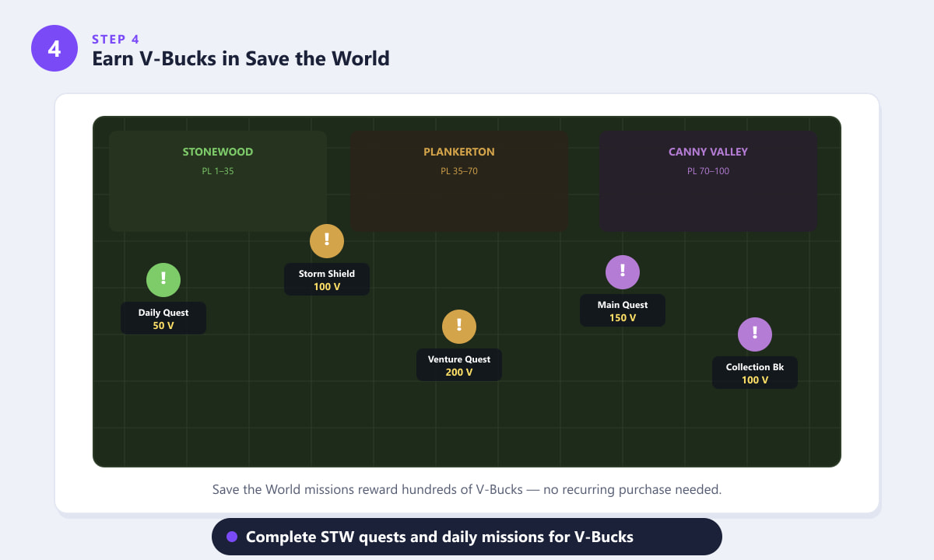Select the Daily Quest 50 V label

click(x=163, y=318)
